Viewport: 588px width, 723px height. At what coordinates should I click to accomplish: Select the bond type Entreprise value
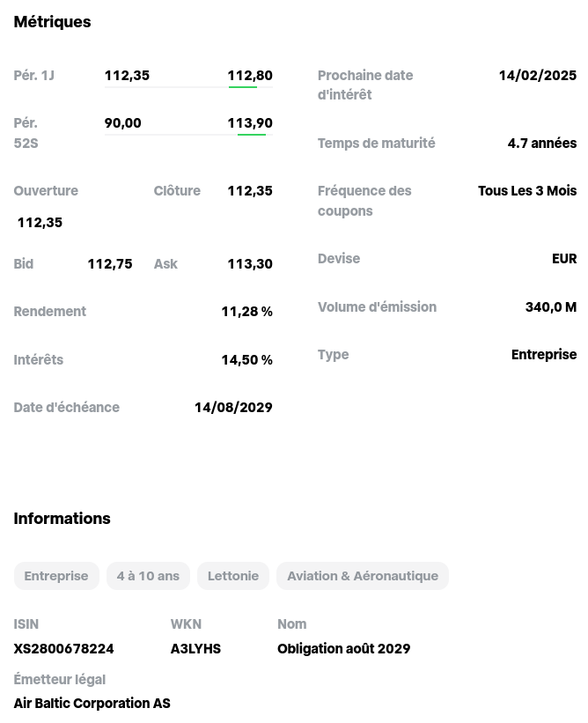click(x=543, y=354)
